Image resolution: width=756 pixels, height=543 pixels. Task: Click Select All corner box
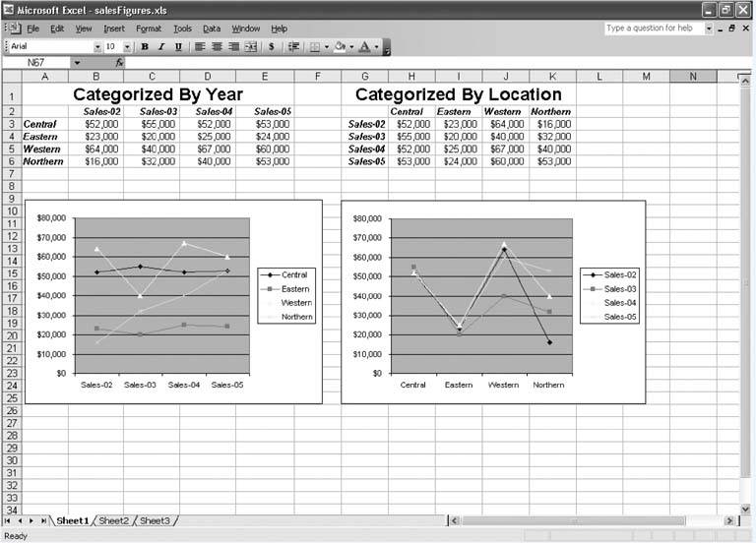click(12, 76)
